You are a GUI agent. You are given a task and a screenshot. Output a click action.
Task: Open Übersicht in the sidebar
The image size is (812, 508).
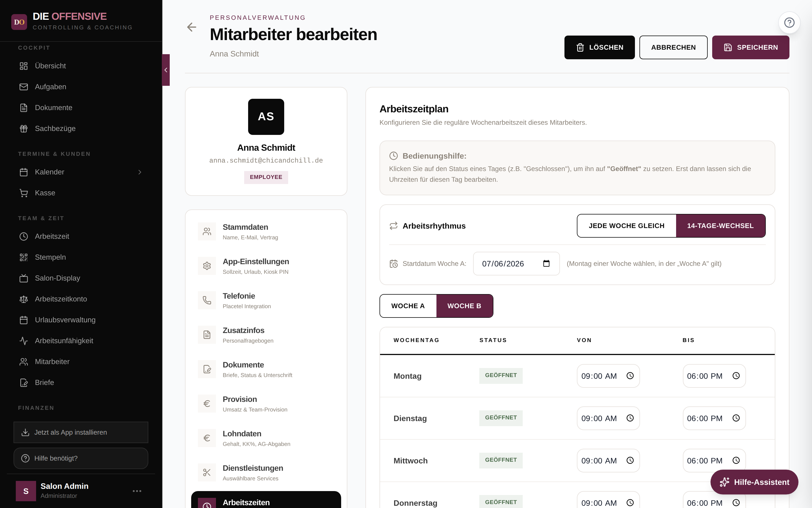coord(81,66)
